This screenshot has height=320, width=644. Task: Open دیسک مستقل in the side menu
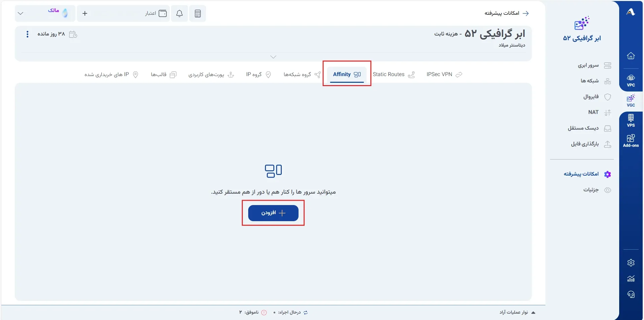pos(589,128)
